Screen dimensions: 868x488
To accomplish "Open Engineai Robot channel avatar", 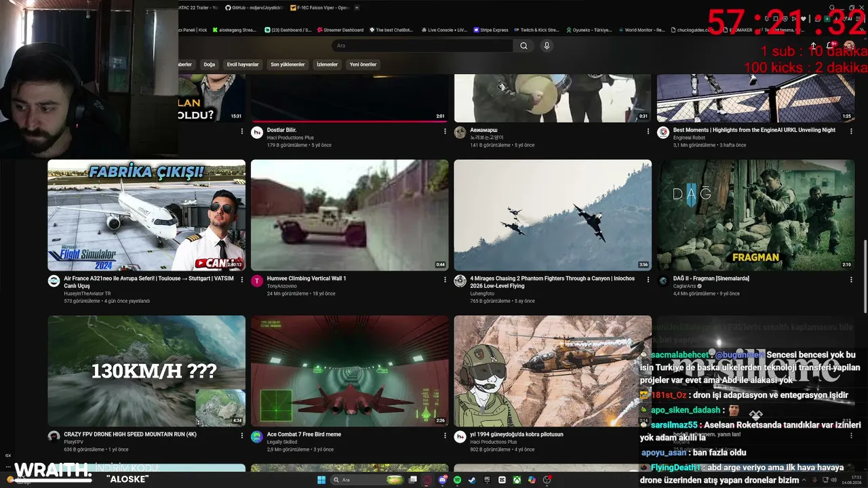I will coord(663,133).
